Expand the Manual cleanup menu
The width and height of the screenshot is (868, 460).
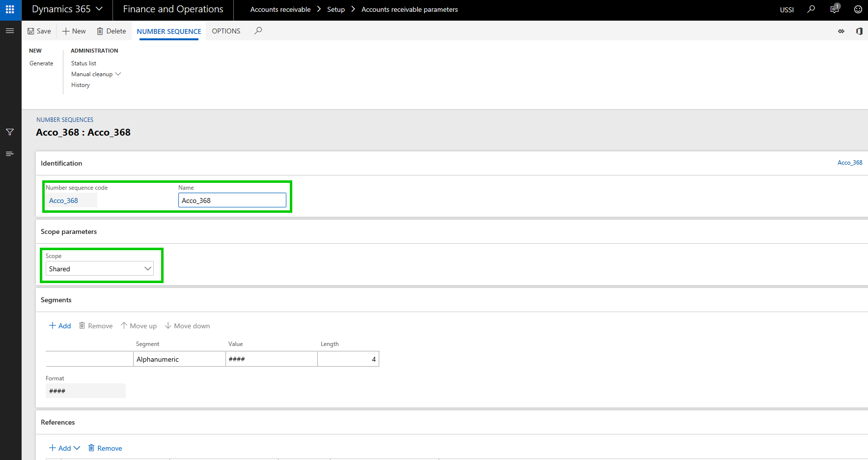pos(96,74)
